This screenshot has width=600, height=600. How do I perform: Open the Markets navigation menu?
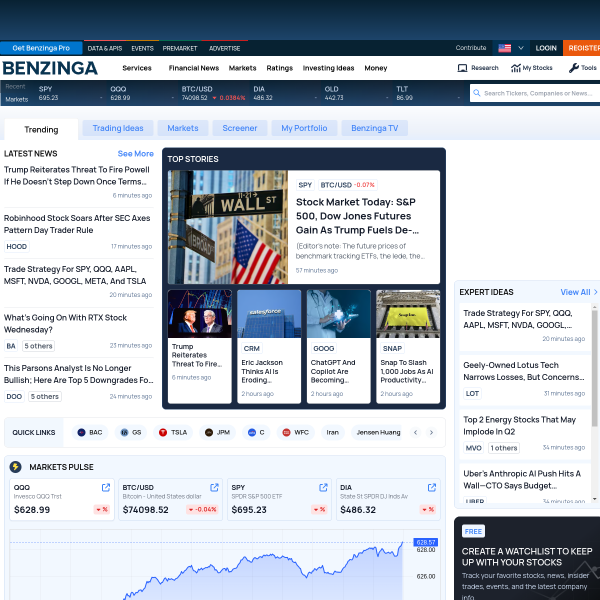tap(243, 68)
